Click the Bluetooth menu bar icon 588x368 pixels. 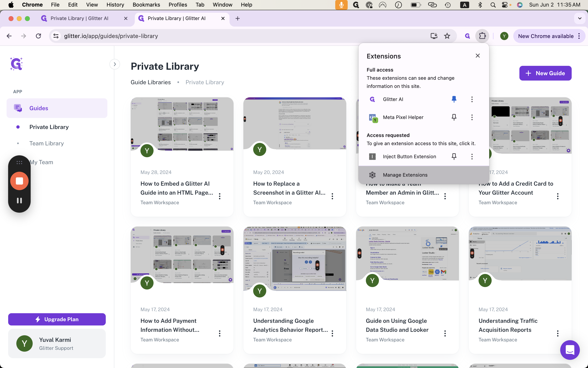tap(480, 5)
